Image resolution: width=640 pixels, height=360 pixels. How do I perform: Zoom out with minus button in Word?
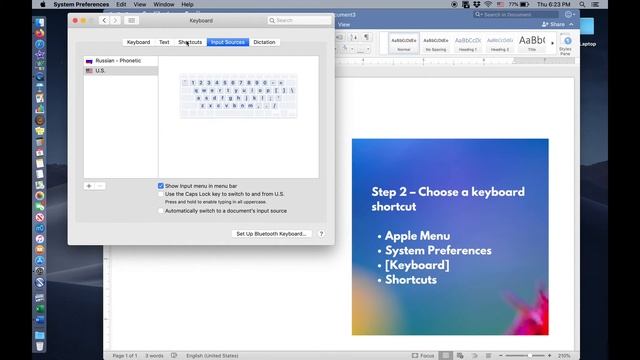[501, 356]
